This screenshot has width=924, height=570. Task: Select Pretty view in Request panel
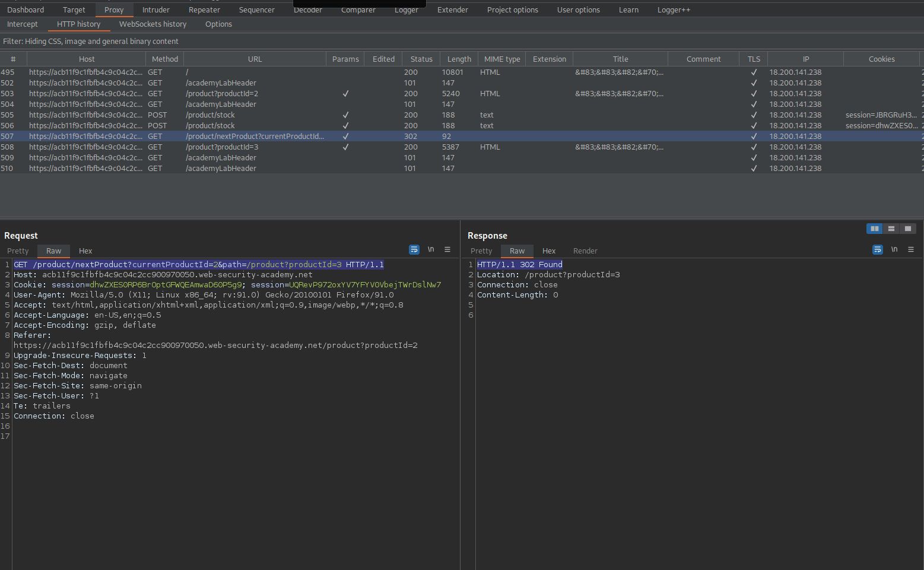18,251
